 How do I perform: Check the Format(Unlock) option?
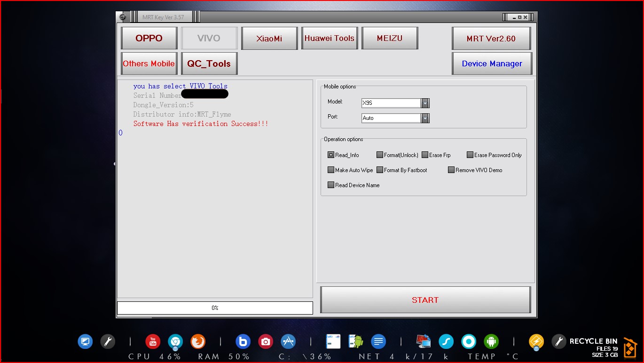(x=380, y=155)
